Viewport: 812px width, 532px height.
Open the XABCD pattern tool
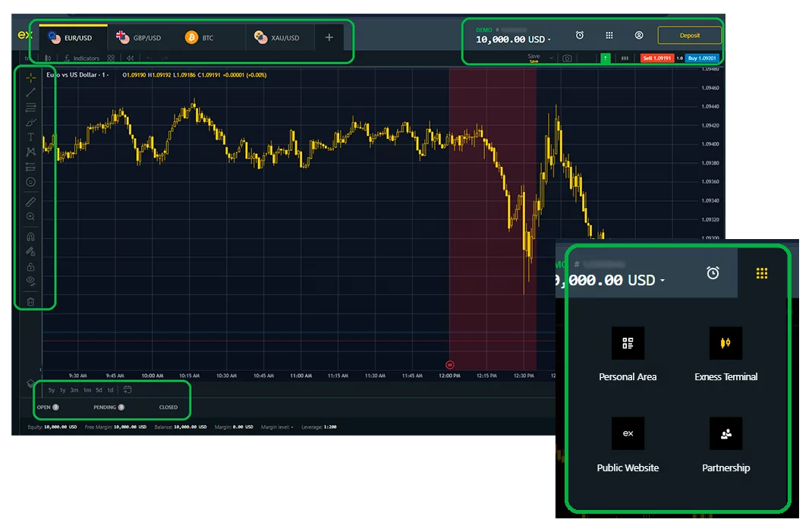click(30, 152)
